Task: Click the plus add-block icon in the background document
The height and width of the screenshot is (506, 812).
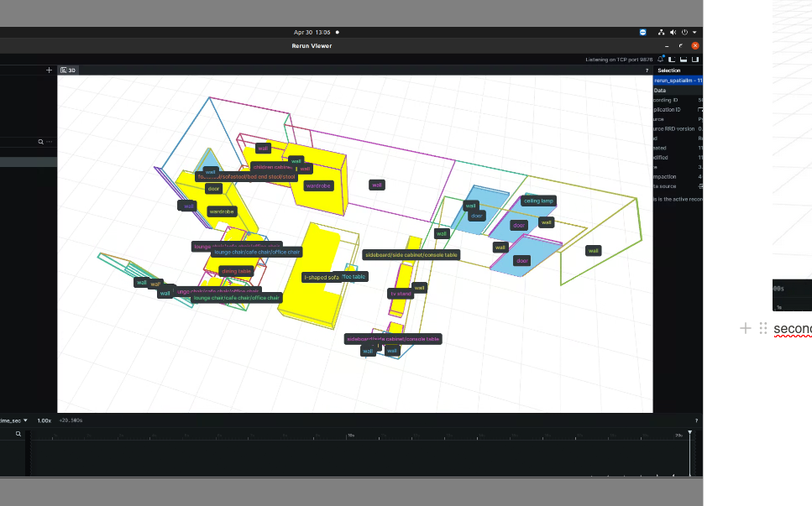Action: tap(745, 328)
